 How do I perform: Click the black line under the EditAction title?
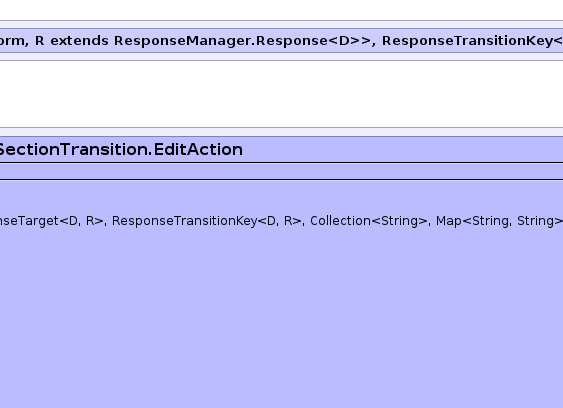point(282,163)
